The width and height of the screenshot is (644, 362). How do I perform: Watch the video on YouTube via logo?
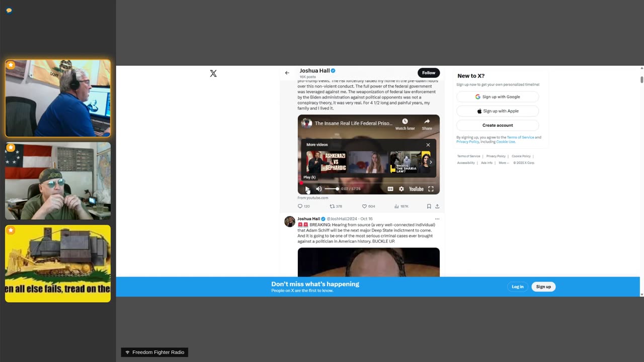pos(416,189)
